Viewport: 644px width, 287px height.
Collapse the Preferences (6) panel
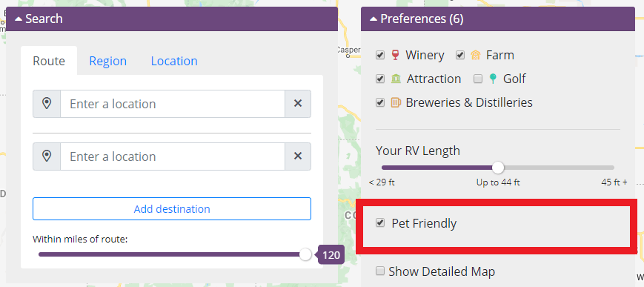pyautogui.click(x=498, y=19)
